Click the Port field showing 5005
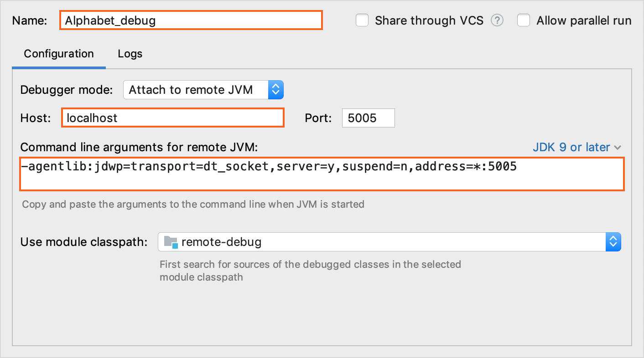 click(368, 118)
